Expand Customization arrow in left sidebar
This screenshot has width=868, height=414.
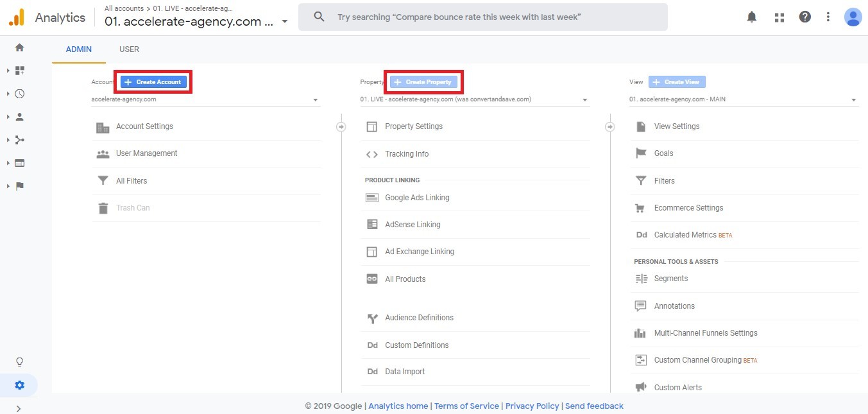pos(8,71)
